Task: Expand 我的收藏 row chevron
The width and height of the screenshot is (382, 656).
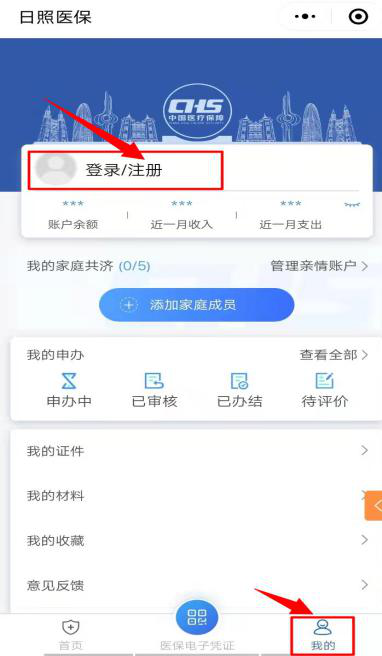Action: coord(364,540)
